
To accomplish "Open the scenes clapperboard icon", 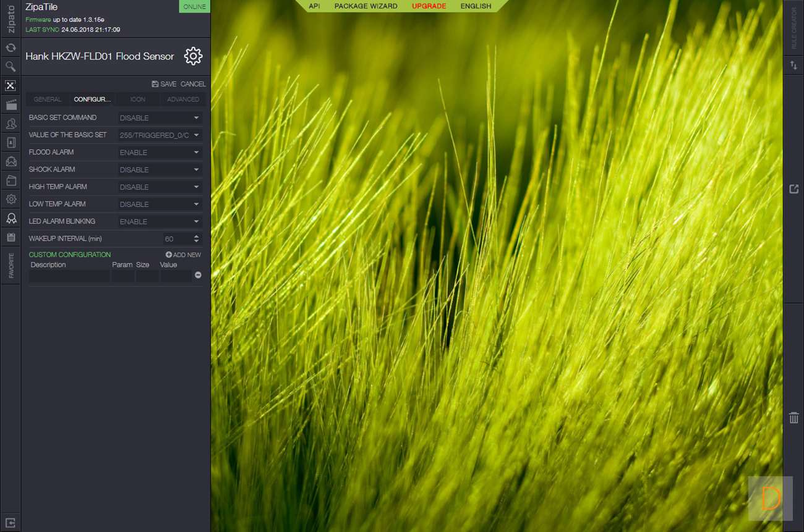I will (x=11, y=105).
